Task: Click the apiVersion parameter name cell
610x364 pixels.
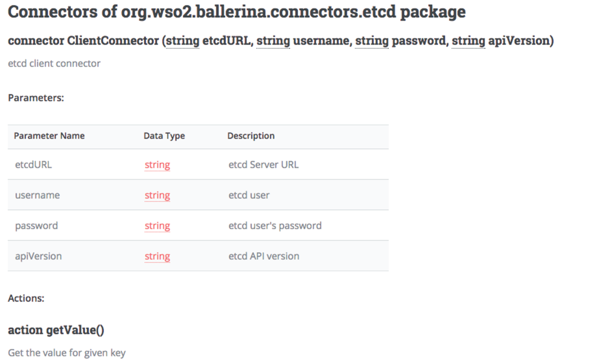Action: click(x=38, y=256)
